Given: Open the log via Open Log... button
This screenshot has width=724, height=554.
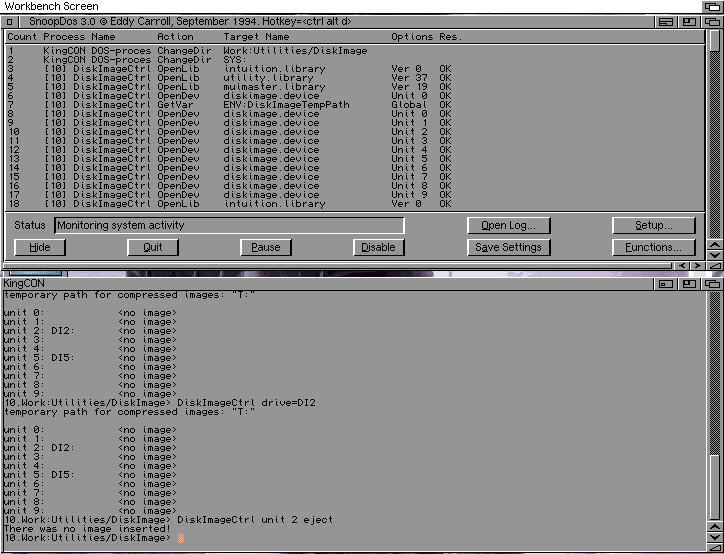Looking at the screenshot, I should tap(508, 225).
